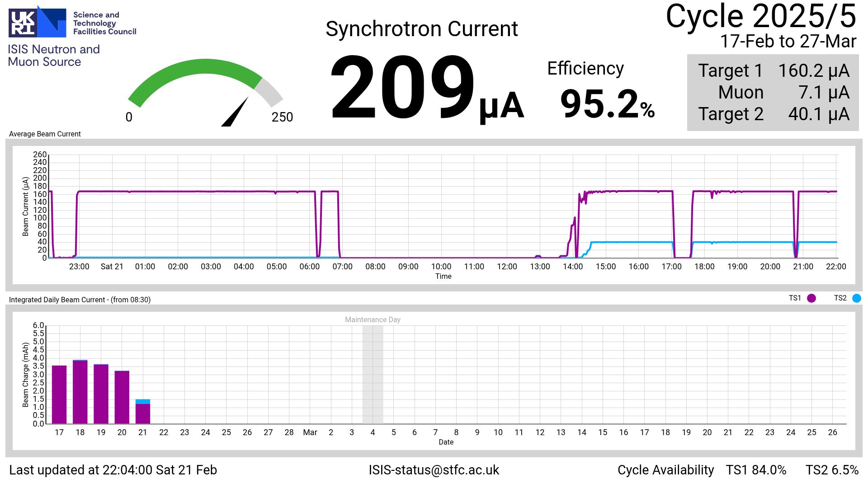Click the bar for date 17
This screenshot has width=868, height=488.
(59, 394)
